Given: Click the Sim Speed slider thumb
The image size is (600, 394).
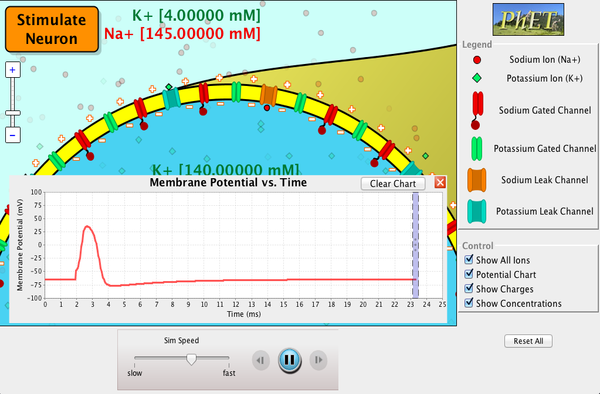Looking at the screenshot, I should 191,359.
